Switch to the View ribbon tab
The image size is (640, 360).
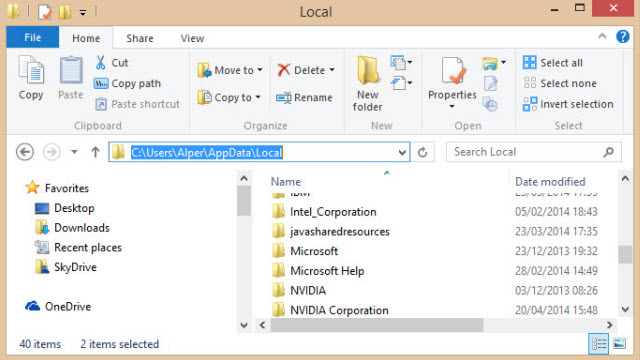pyautogui.click(x=192, y=38)
